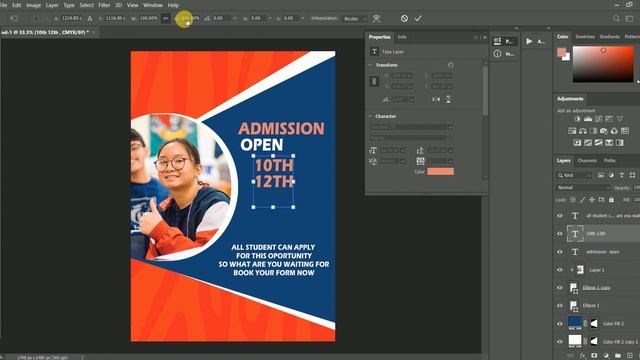
Task: Filter layers by type layers icon
Action: coord(622,175)
